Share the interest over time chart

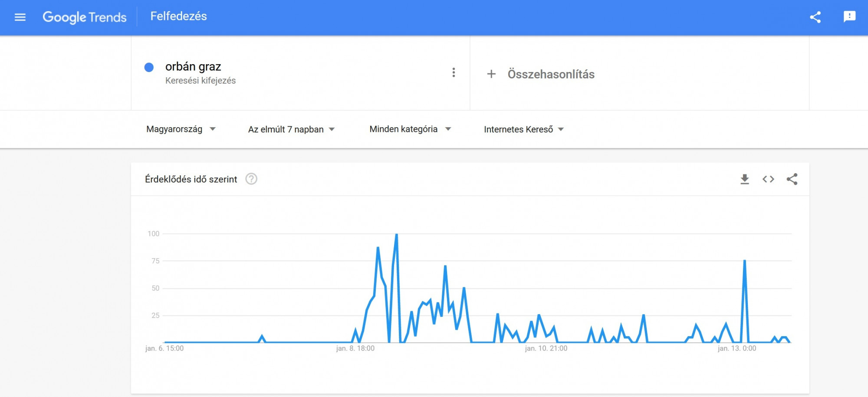coord(792,179)
